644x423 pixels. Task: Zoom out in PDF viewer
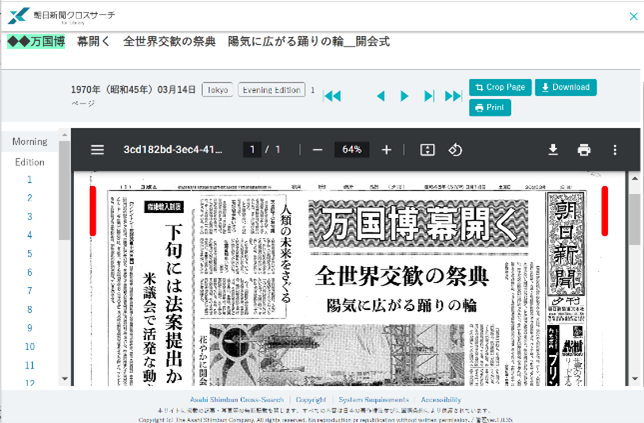[x=317, y=150]
